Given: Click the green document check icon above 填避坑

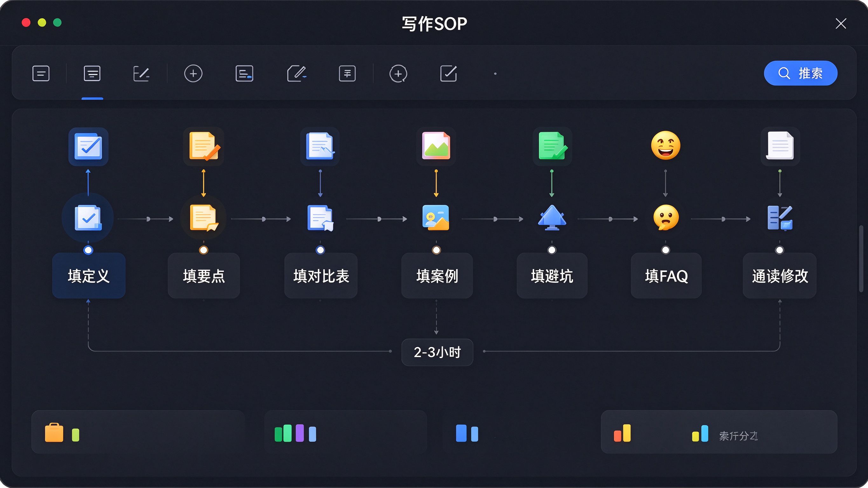Looking at the screenshot, I should [x=552, y=146].
